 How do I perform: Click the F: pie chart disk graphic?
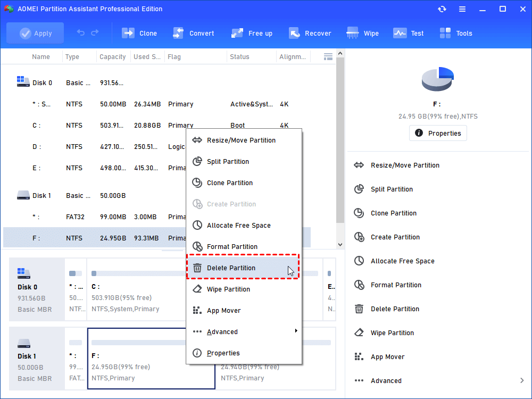click(x=438, y=79)
